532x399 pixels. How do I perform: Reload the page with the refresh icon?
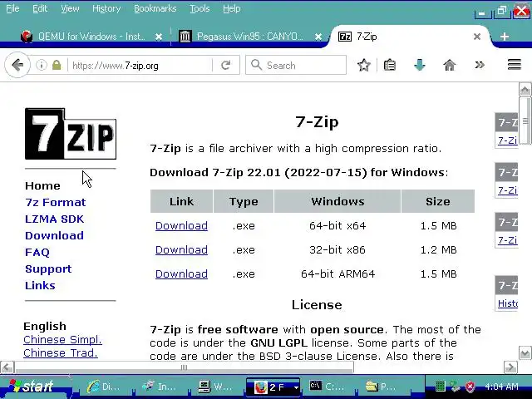pyautogui.click(x=225, y=65)
